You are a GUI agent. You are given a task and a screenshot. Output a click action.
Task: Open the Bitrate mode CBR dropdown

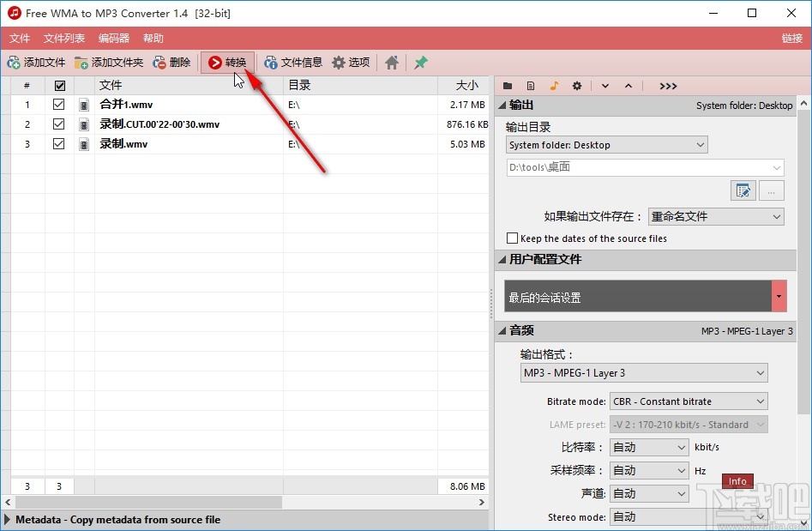click(x=688, y=401)
